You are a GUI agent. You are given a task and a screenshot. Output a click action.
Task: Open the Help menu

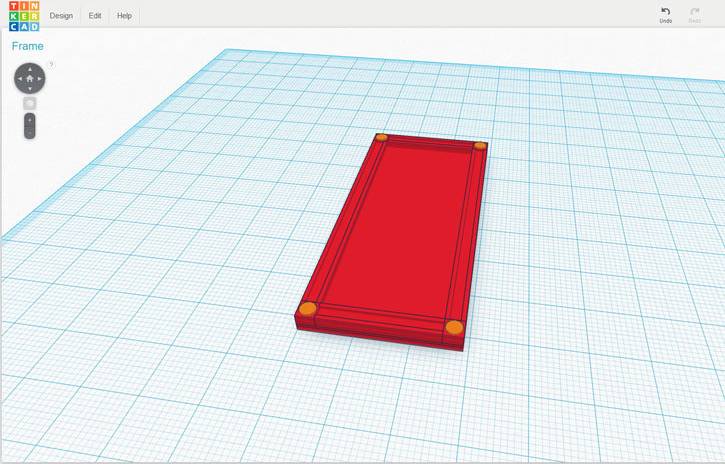point(124,16)
